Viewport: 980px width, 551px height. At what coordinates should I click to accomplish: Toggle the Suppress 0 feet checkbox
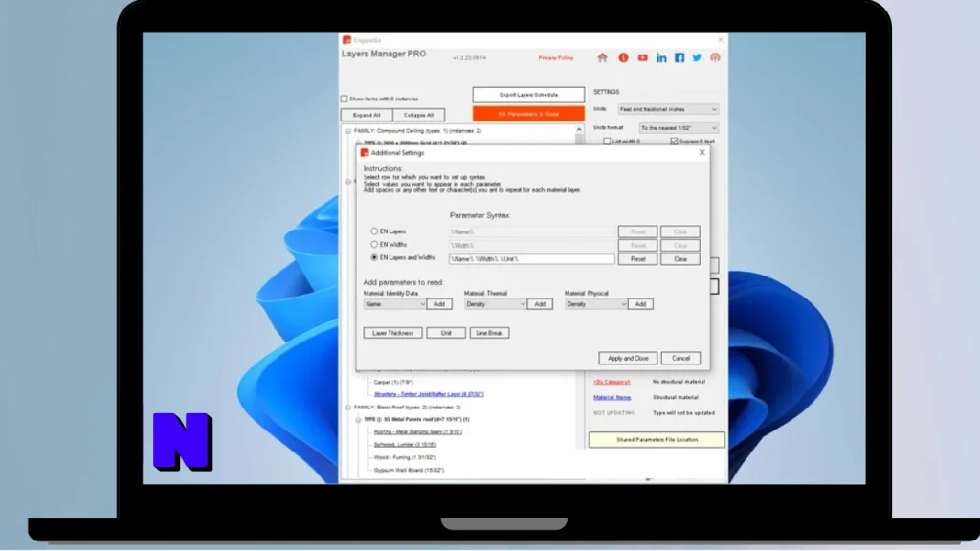[674, 142]
